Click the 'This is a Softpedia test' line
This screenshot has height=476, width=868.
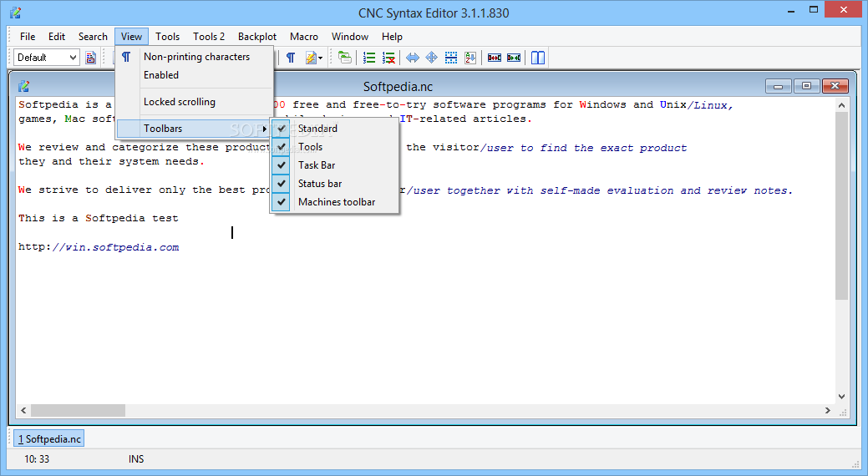(99, 218)
